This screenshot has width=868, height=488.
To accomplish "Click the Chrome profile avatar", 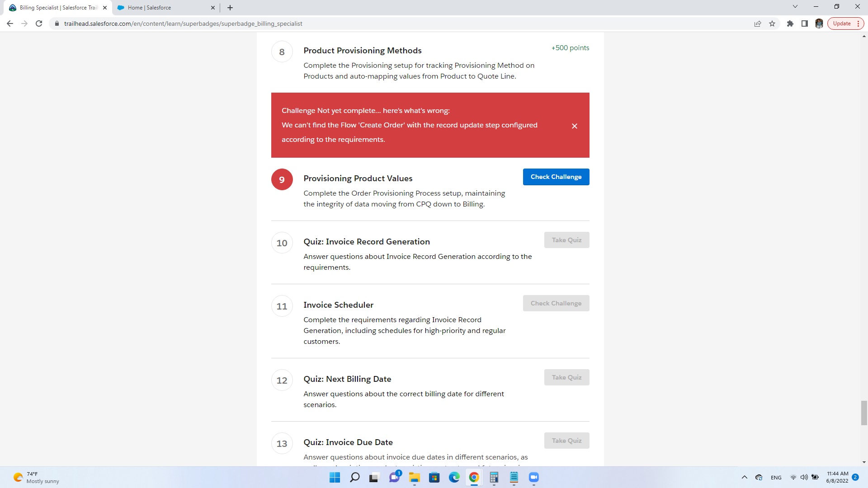I will [819, 23].
